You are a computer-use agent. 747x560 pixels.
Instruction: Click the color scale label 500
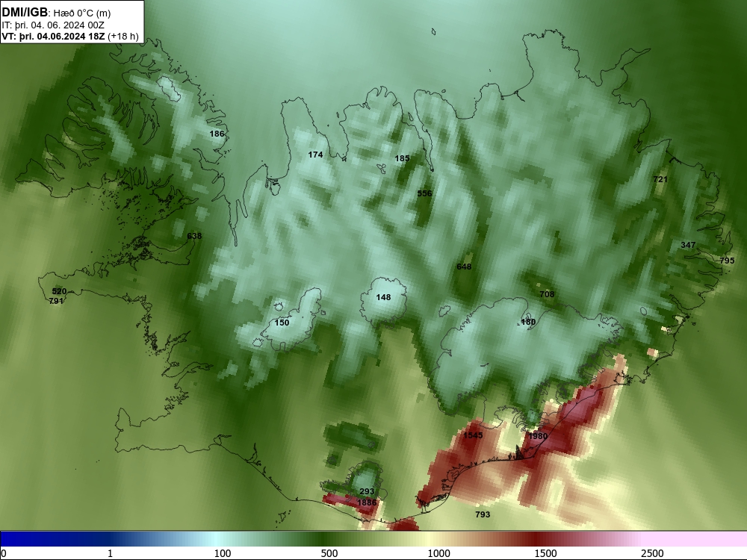(x=329, y=553)
